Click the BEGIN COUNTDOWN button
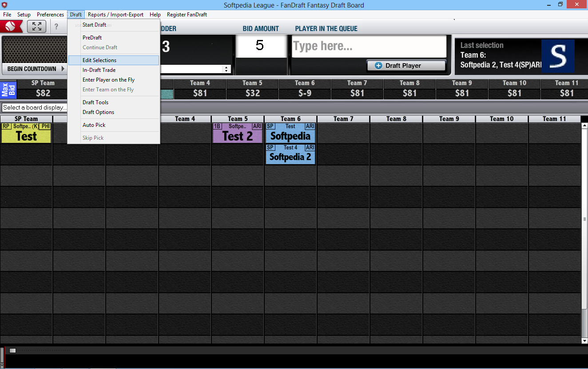 pyautogui.click(x=35, y=69)
